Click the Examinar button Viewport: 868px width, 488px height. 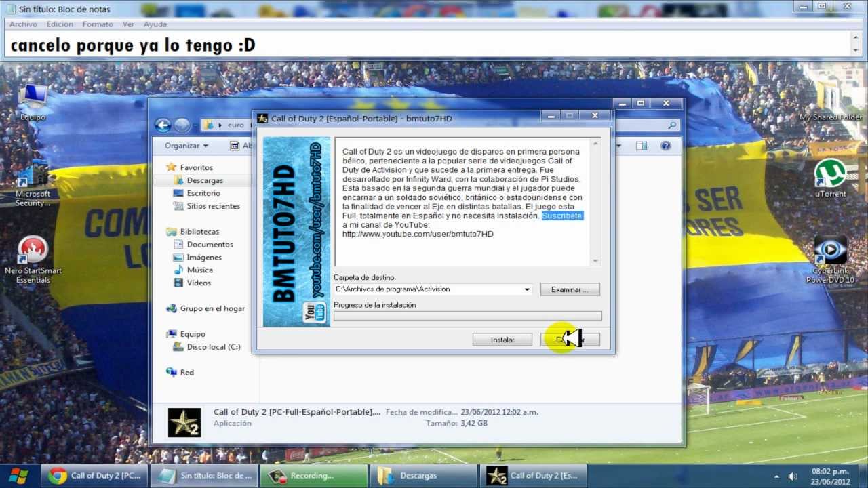coord(570,289)
